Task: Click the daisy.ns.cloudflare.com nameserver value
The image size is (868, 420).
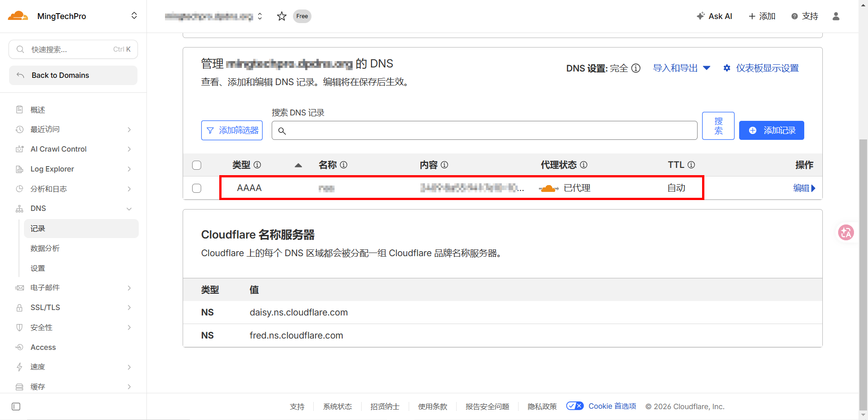Action: click(x=299, y=312)
